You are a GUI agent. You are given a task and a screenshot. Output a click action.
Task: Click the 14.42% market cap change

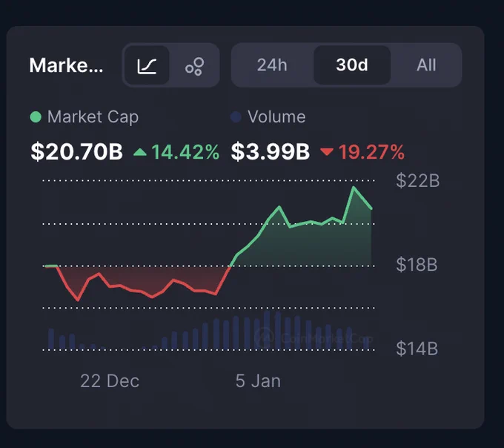tap(185, 152)
